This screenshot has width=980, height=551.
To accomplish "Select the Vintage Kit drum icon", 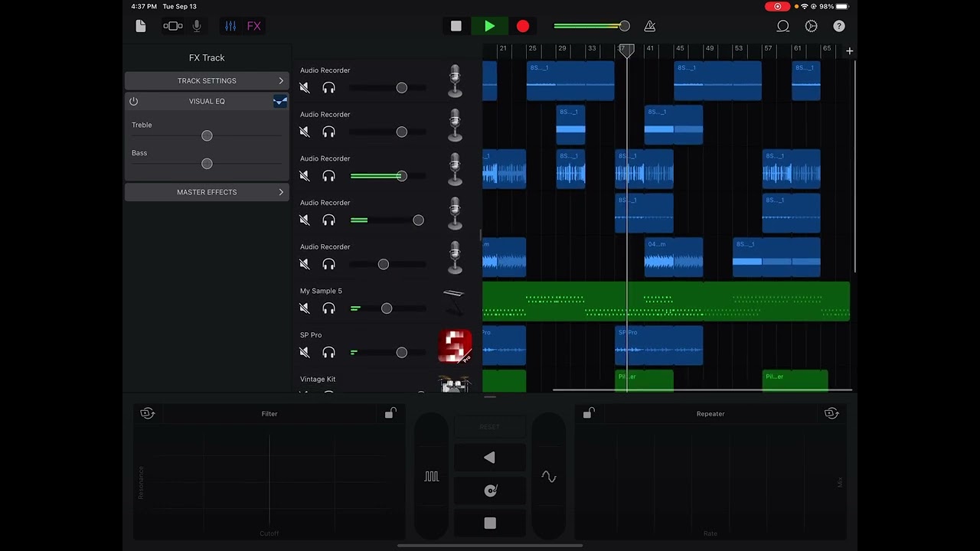I will coord(455,383).
